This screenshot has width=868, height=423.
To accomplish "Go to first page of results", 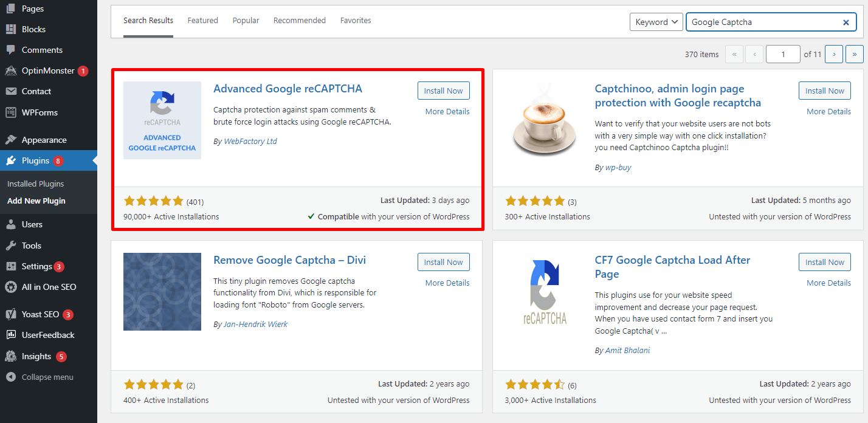I will pyautogui.click(x=734, y=54).
